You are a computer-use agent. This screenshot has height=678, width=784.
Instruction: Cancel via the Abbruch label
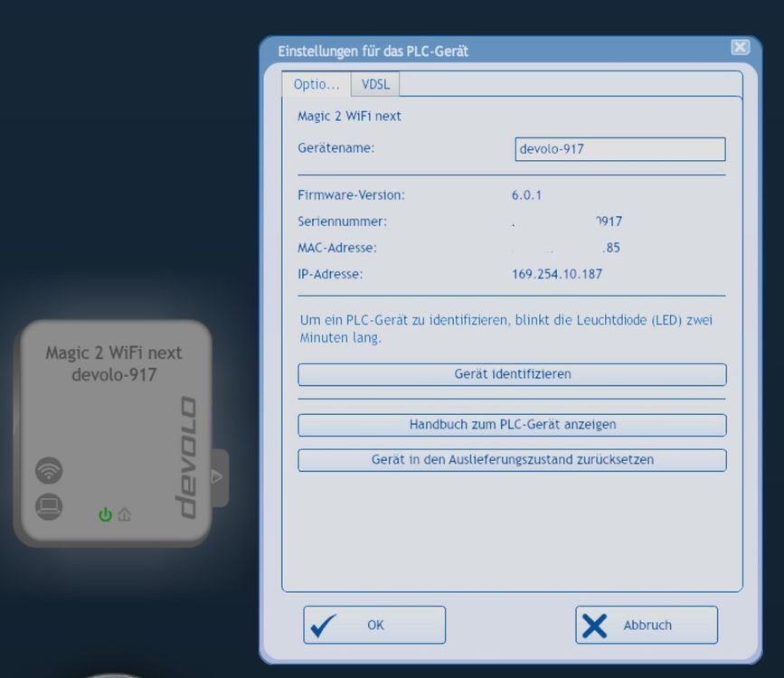[647, 625]
